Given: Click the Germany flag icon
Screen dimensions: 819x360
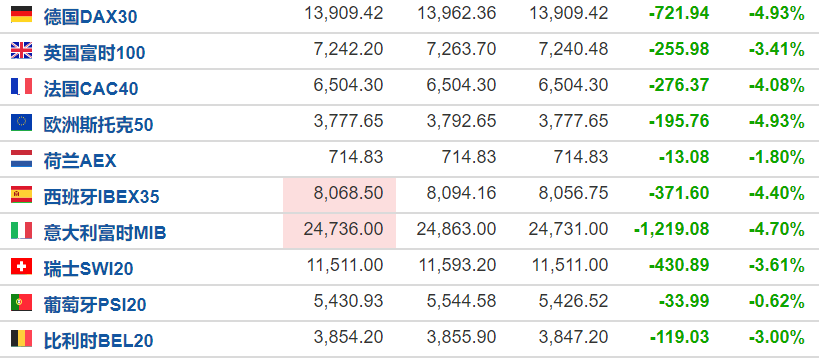Looking at the screenshot, I should [x=21, y=15].
